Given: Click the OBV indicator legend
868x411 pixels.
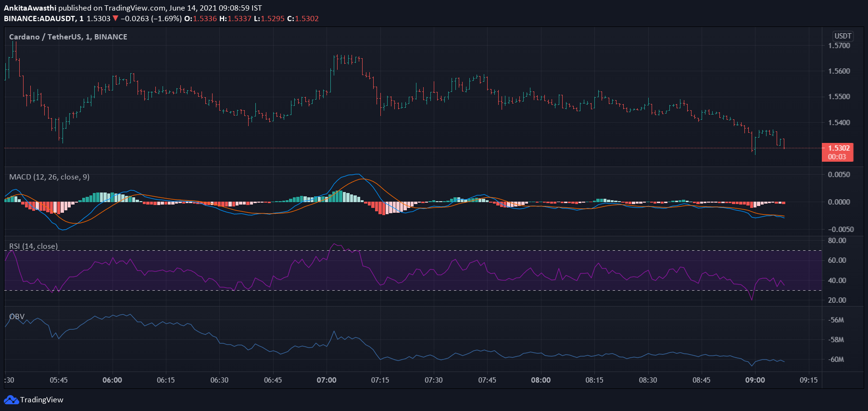Looking at the screenshot, I should pyautogui.click(x=17, y=317).
